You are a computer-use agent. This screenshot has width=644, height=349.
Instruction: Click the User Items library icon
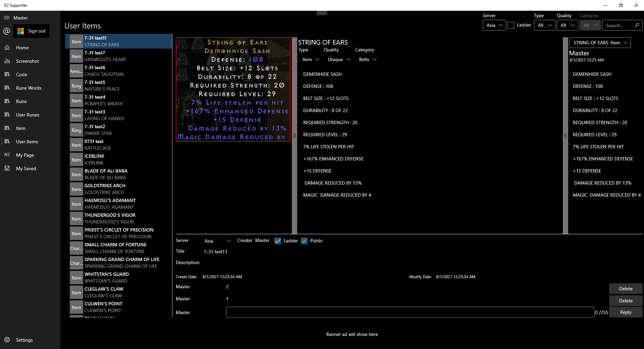[7, 142]
